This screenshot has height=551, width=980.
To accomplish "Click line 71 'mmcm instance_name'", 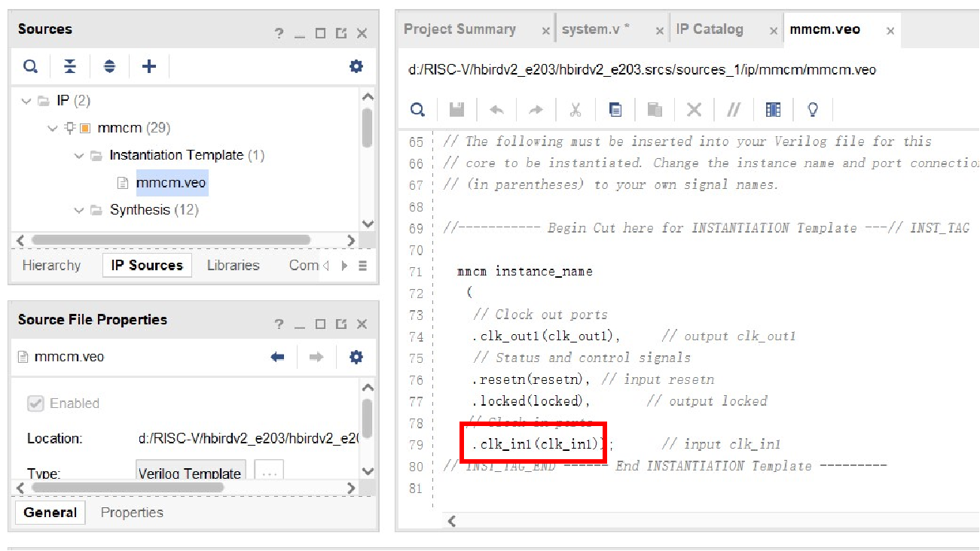I will (x=524, y=271).
